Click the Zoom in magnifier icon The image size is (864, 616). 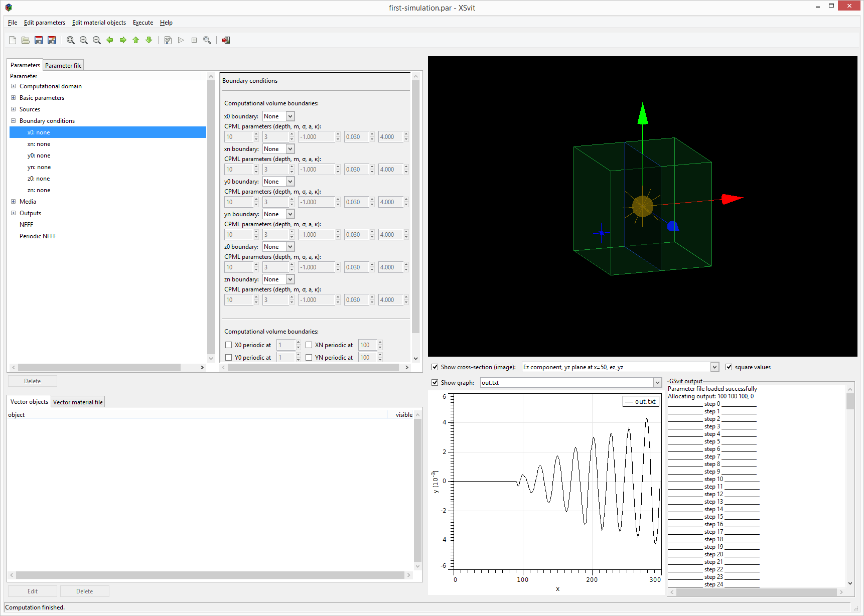(84, 40)
